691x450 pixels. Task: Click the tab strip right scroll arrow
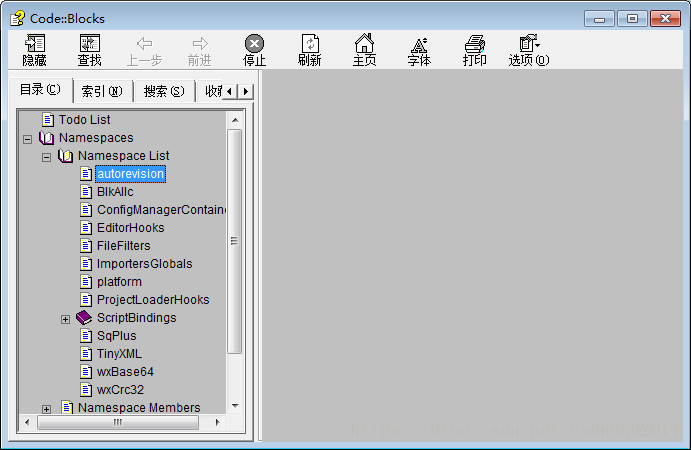point(246,91)
